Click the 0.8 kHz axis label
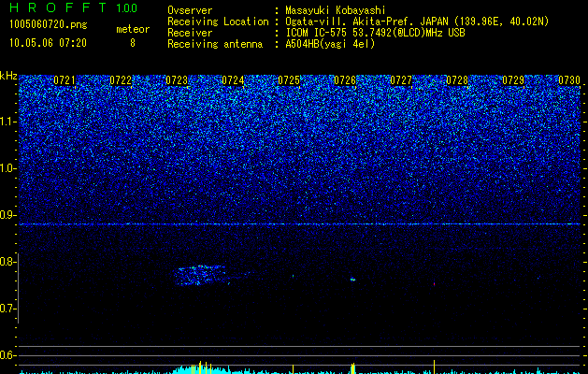Image resolution: width=588 pixels, height=374 pixels. coord(7,262)
